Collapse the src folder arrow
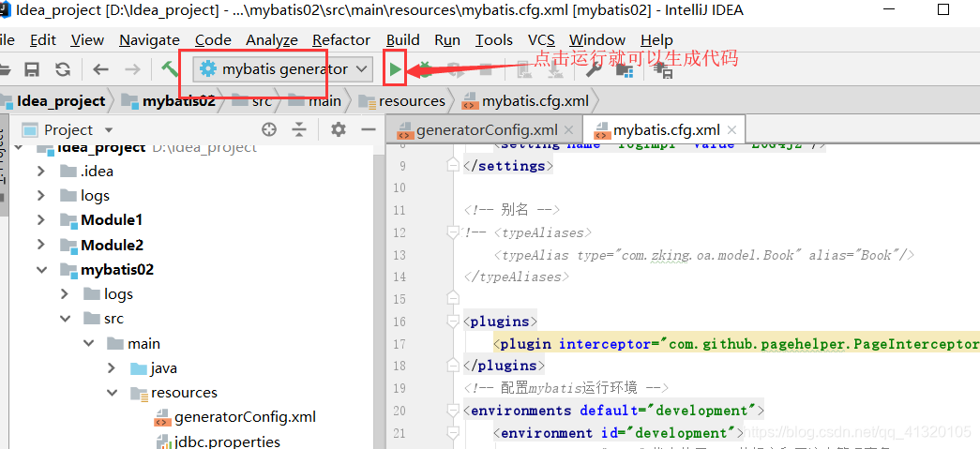 point(65,319)
